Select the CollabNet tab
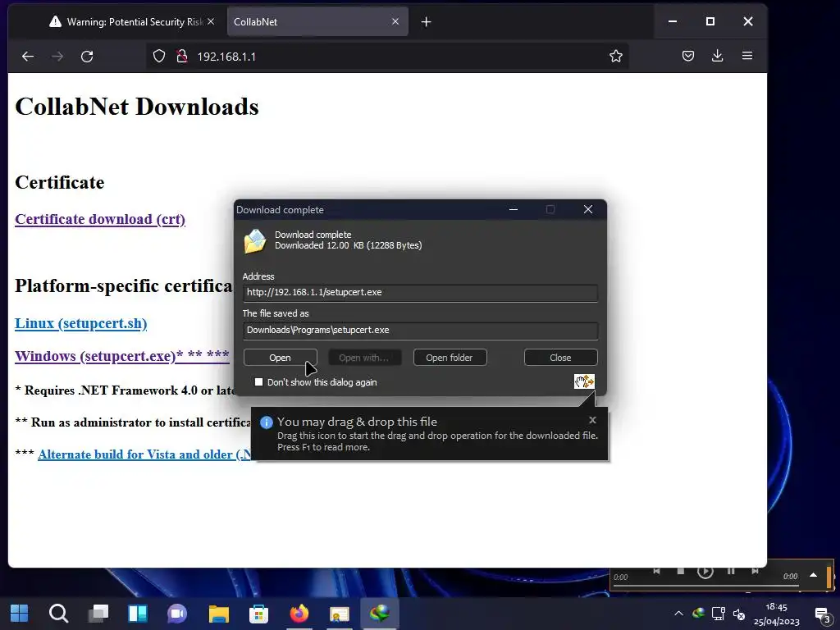 click(317, 22)
